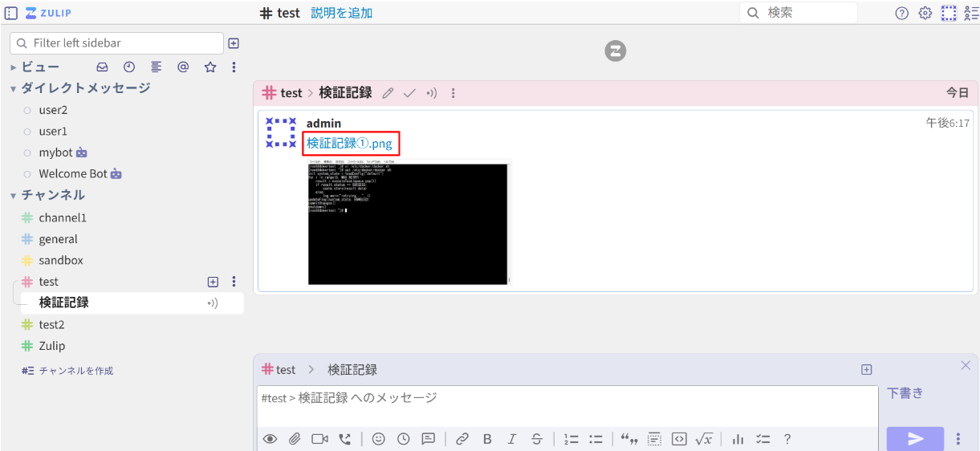Open the sandbox channel
This screenshot has height=451, width=980.
point(61,260)
